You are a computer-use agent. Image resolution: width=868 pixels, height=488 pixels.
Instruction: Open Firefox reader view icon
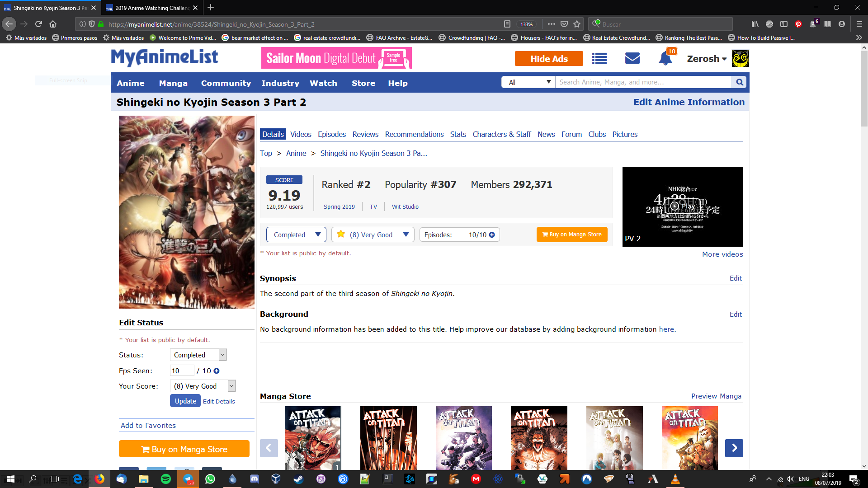pyautogui.click(x=507, y=24)
